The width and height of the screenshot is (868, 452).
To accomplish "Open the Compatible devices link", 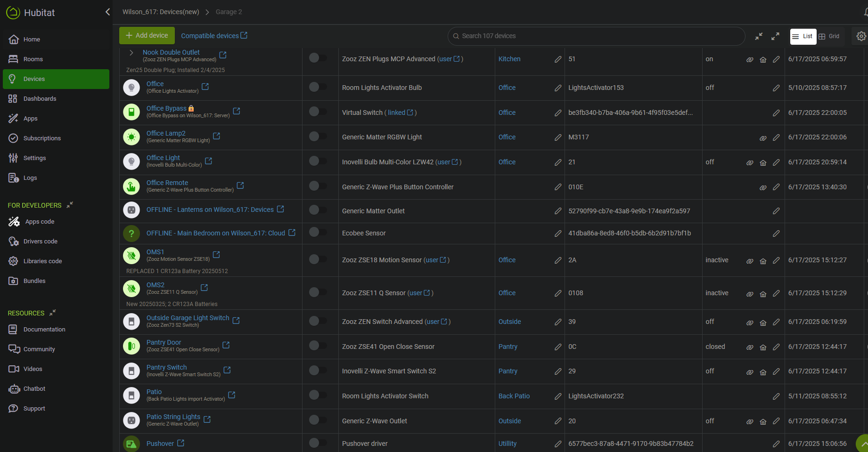I will (214, 36).
